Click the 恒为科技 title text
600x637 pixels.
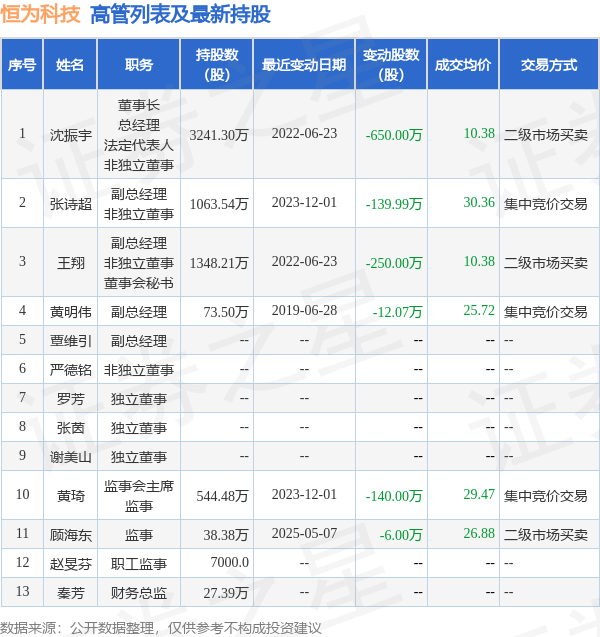41,14
